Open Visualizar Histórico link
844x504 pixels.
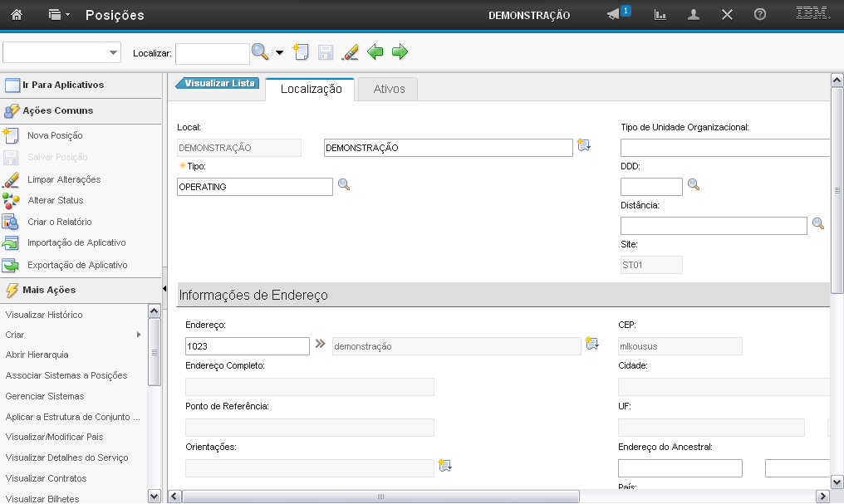point(44,315)
